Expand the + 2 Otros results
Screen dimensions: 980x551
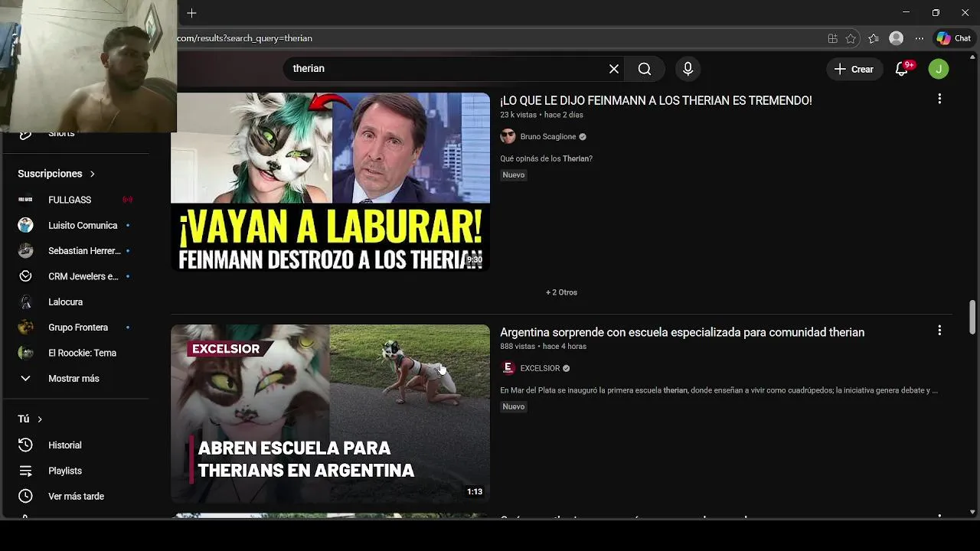pyautogui.click(x=561, y=292)
